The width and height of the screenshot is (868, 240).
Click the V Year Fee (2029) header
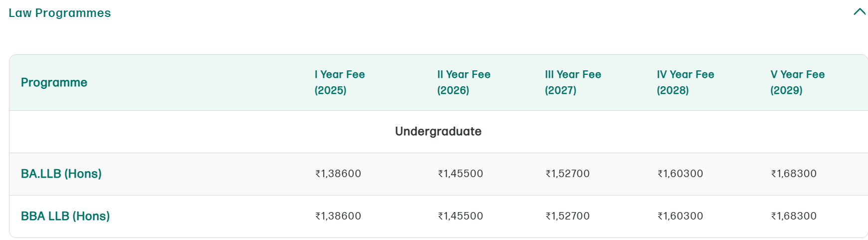click(x=797, y=82)
